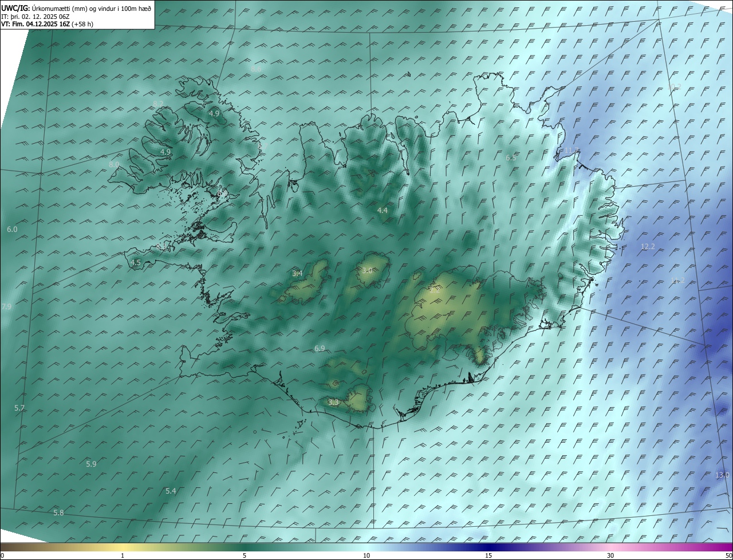Click the 7.9 value label on the map
Viewport: 733px width, 560px height.
tap(6, 307)
